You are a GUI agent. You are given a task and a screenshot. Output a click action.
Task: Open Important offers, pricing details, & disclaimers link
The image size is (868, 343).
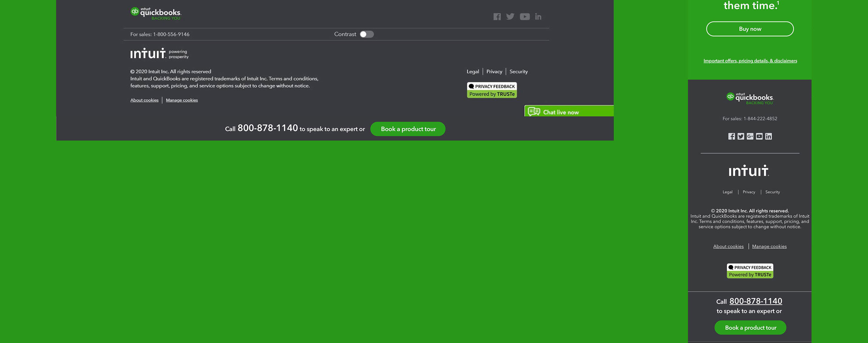[x=750, y=61]
